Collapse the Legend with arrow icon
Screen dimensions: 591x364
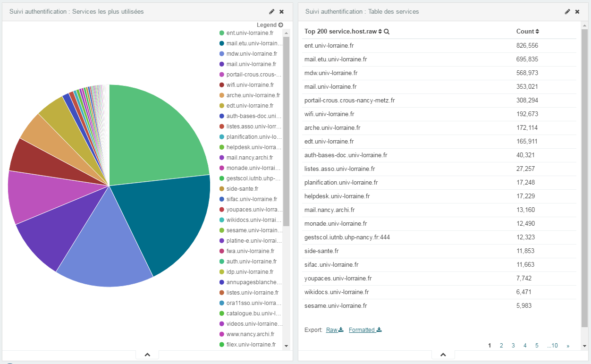point(281,25)
